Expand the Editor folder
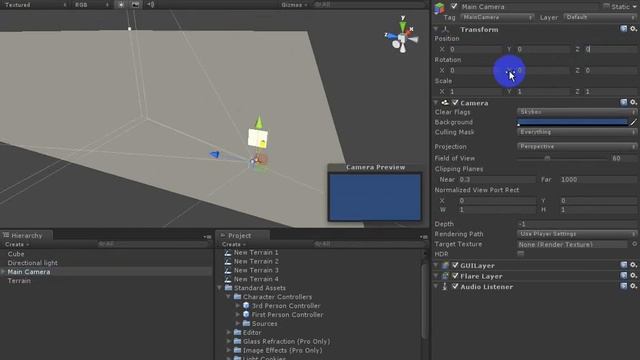Viewport: 640px width, 360px height. click(229, 333)
